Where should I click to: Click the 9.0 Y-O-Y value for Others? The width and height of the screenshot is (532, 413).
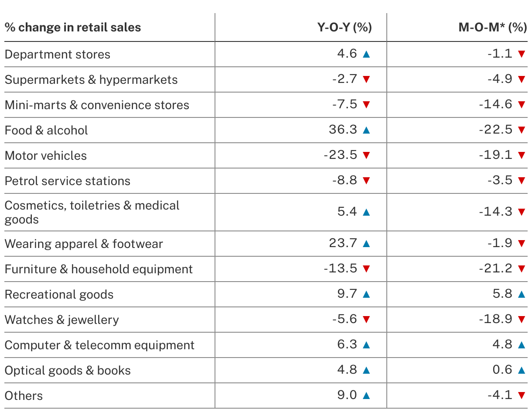click(347, 396)
